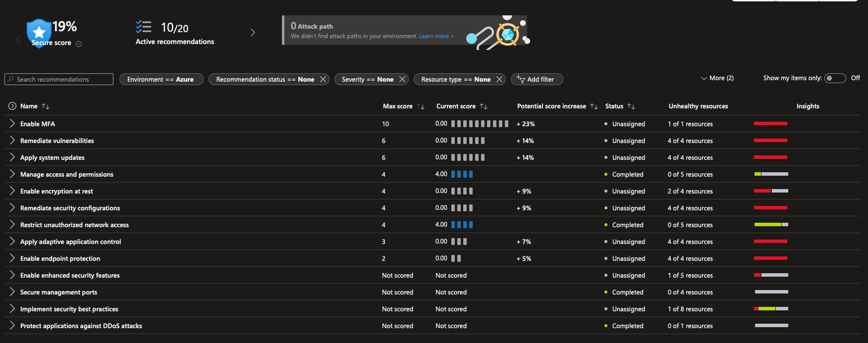Expand Apply adaptive application control row
Image resolution: width=868 pixels, height=343 pixels.
coord(12,242)
